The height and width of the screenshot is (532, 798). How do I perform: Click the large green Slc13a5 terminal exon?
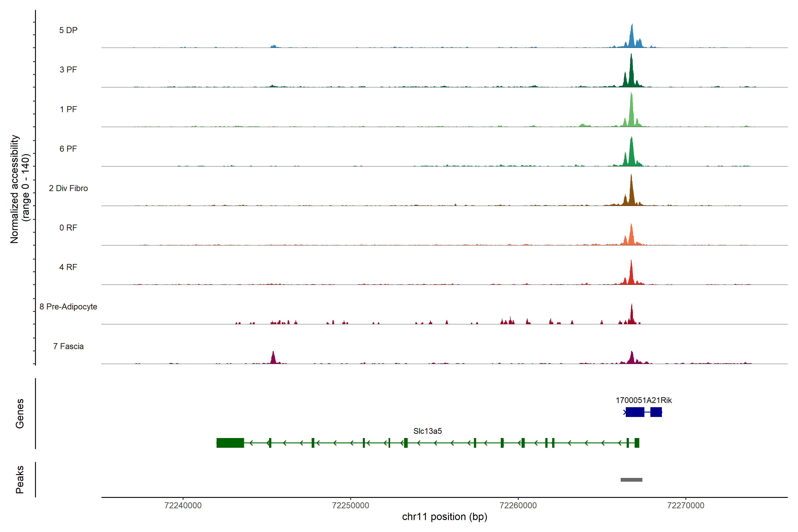click(x=230, y=443)
